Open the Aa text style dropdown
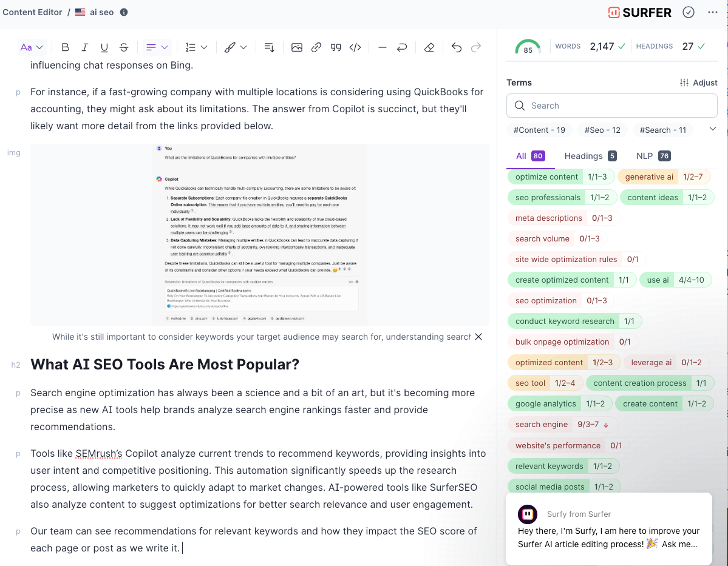 point(32,47)
